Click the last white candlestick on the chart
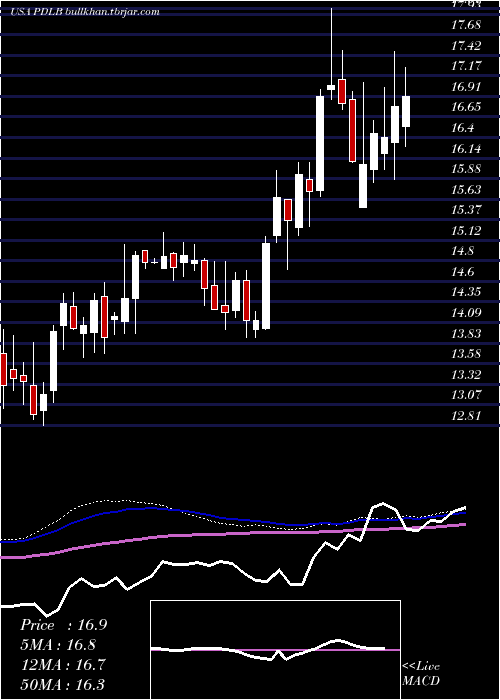 pyautogui.click(x=406, y=112)
